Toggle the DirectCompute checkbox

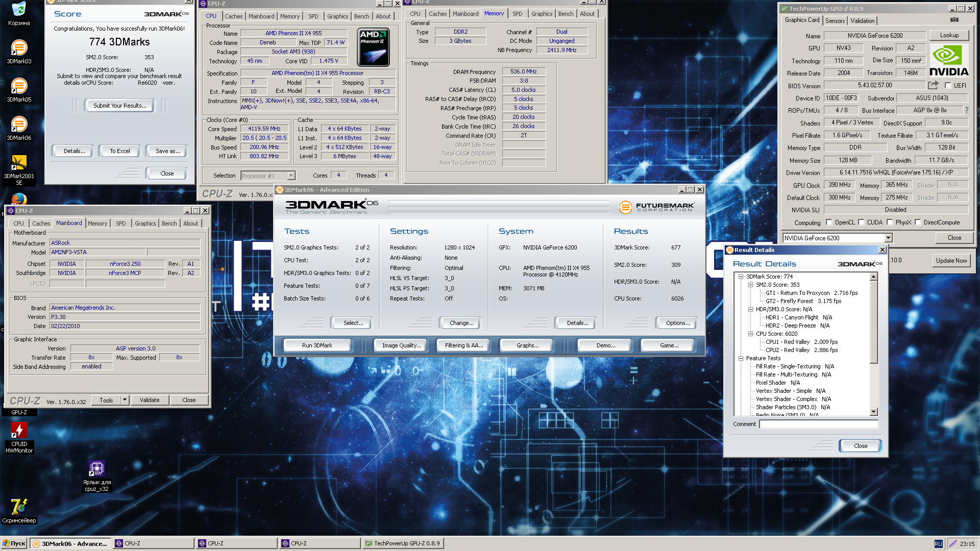(918, 222)
